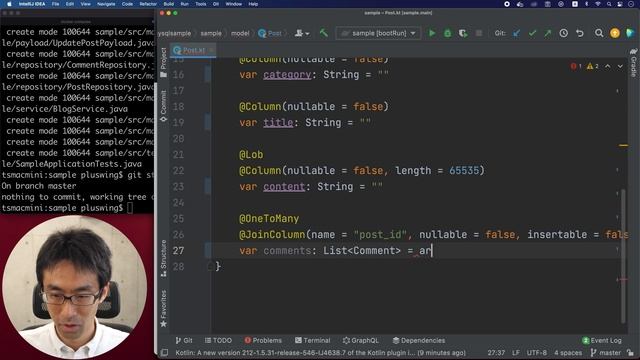Build project with hammer icon
The height and width of the screenshot is (360, 640).
tap(324, 33)
